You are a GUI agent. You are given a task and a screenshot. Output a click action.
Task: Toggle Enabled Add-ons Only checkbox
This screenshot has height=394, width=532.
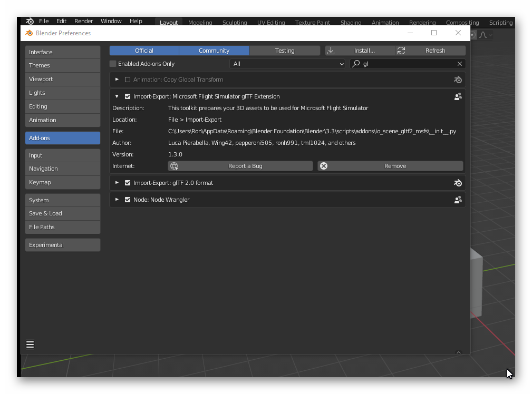coord(113,64)
